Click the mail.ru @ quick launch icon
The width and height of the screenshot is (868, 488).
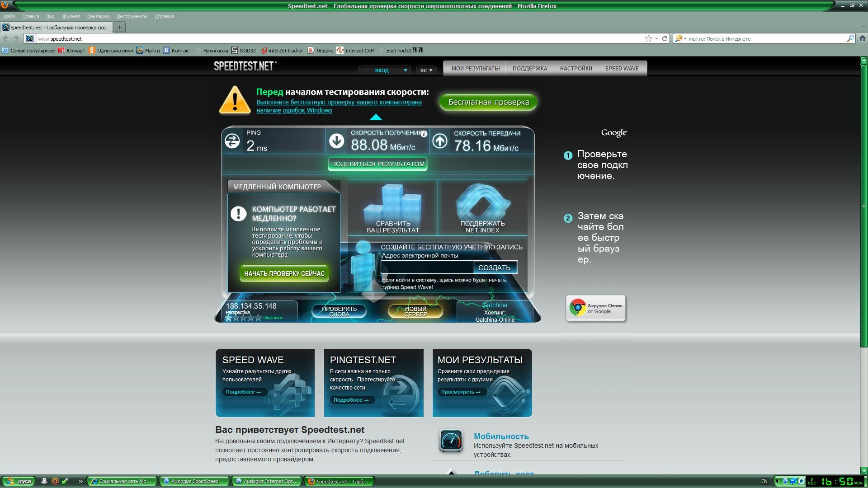55,481
